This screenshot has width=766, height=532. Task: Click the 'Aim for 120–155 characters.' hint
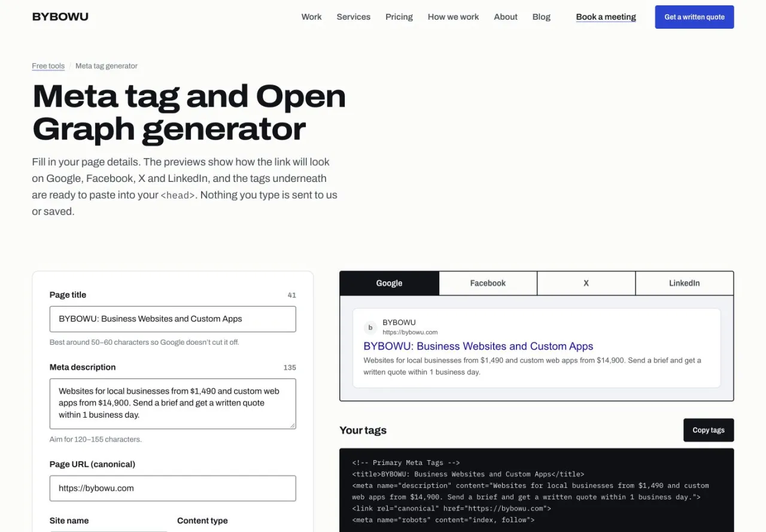(x=96, y=439)
